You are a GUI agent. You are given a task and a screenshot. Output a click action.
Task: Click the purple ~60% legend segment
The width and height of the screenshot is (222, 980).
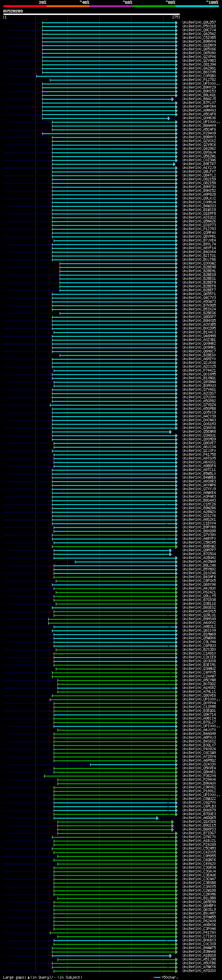[111, 6]
